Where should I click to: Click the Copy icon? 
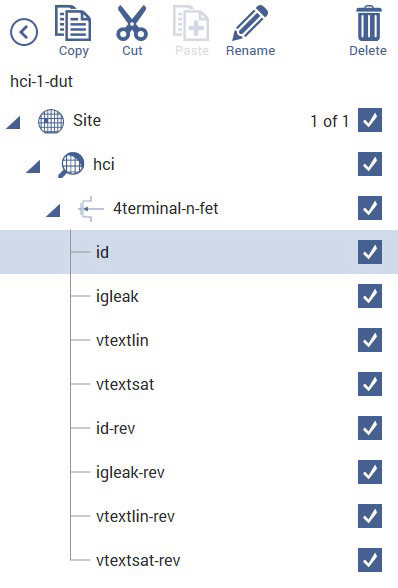click(73, 23)
